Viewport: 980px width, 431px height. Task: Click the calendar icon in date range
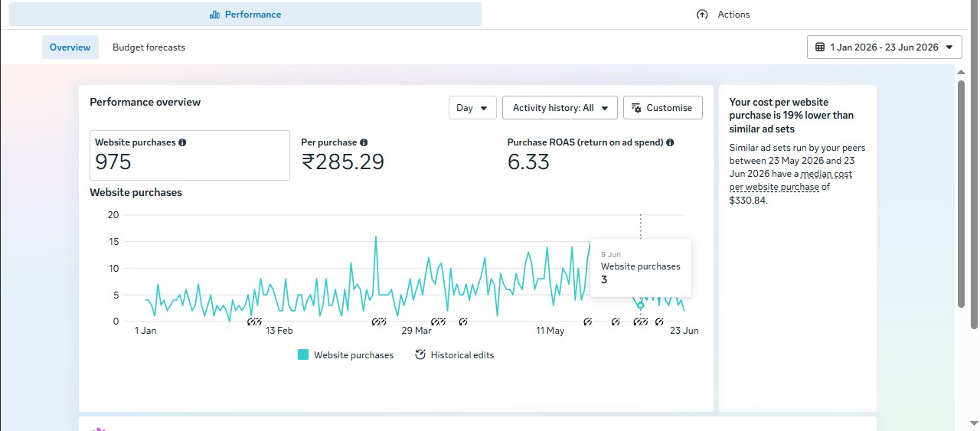pyautogui.click(x=820, y=47)
